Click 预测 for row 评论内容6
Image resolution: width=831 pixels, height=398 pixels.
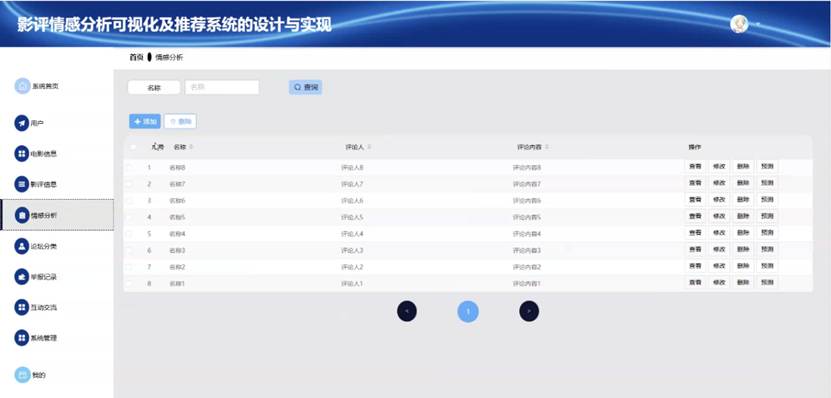click(x=767, y=200)
